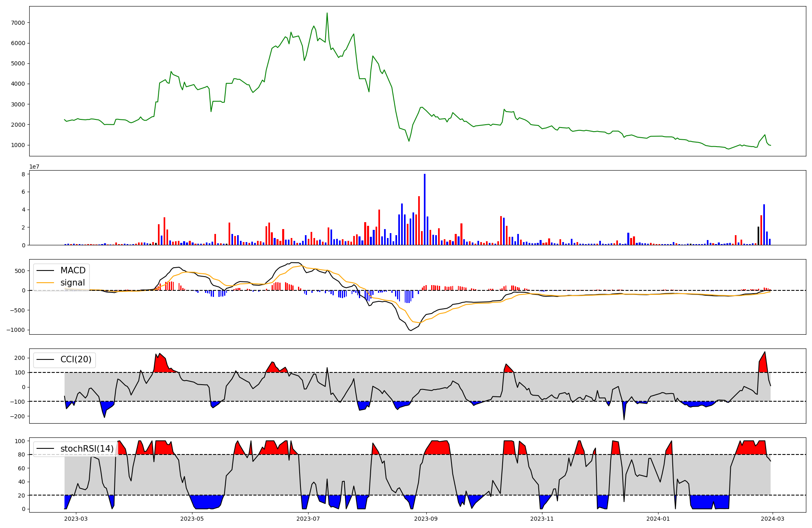
Task: Click the orange signal legend line sample
Action: pos(45,283)
